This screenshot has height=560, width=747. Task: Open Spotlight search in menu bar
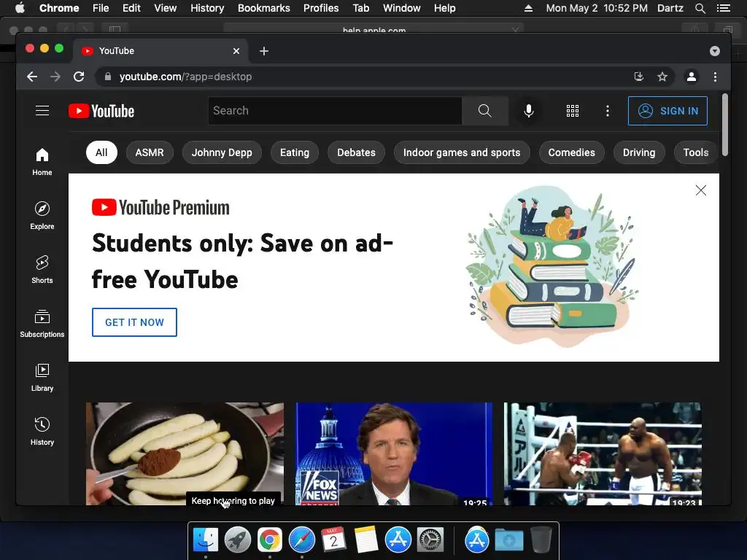pyautogui.click(x=700, y=8)
